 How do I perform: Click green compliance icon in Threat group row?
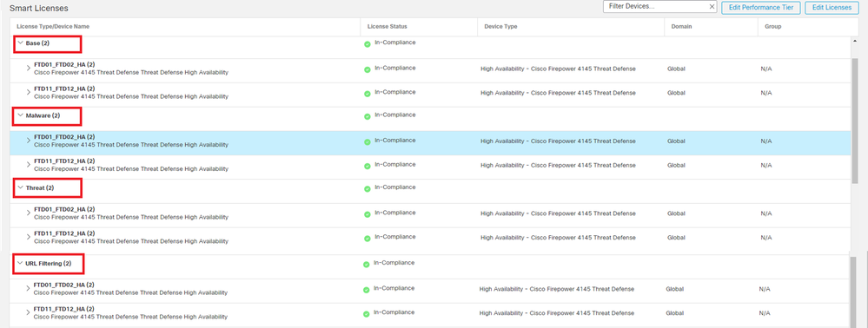367,189
